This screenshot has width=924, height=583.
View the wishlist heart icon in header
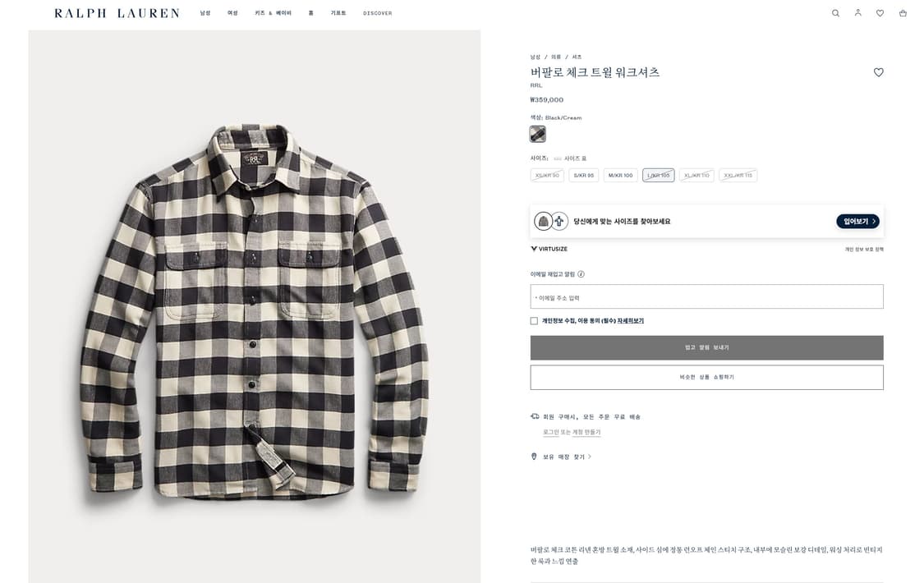(880, 13)
